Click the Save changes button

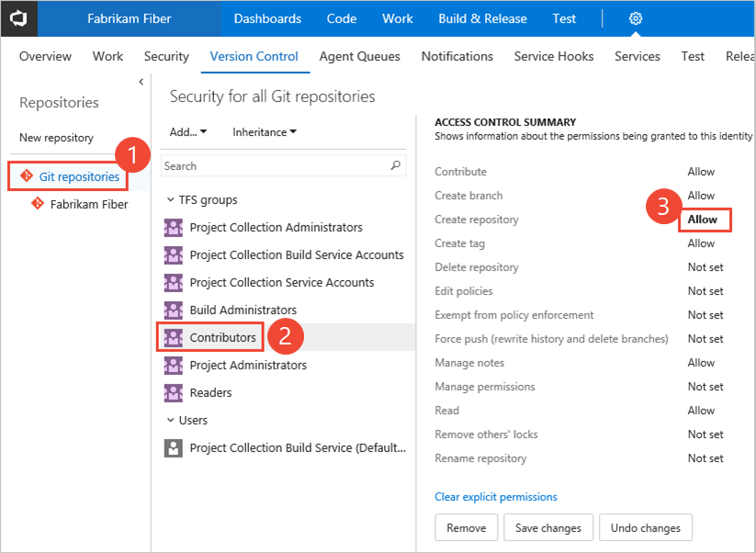(548, 527)
